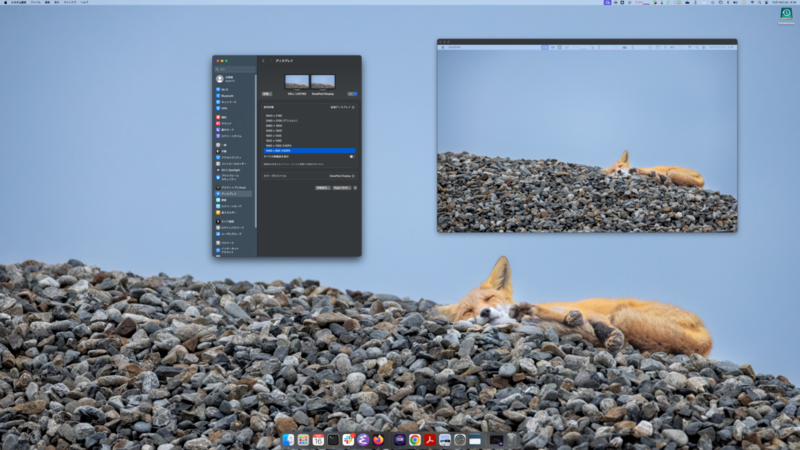800x450 pixels.
Task: Click the Night Shift button
Action: (x=342, y=188)
